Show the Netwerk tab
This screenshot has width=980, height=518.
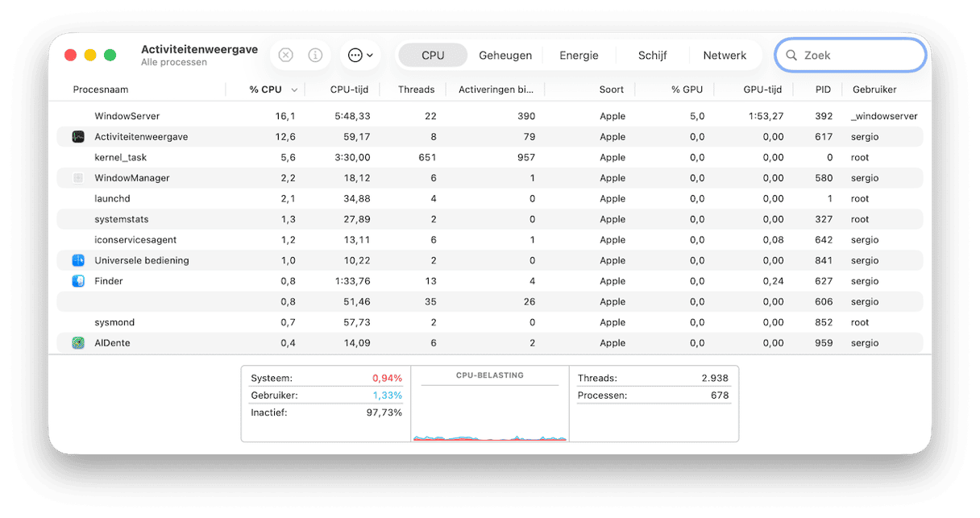tap(725, 56)
